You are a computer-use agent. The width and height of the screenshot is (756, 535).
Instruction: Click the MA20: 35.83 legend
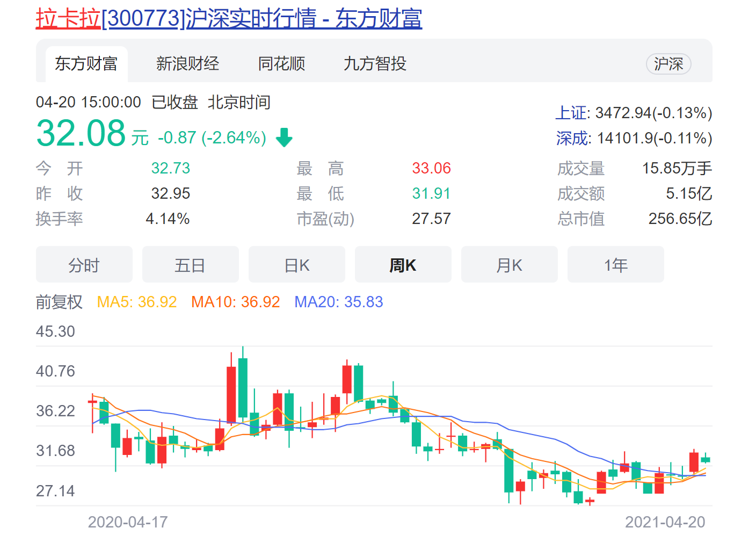click(x=339, y=302)
